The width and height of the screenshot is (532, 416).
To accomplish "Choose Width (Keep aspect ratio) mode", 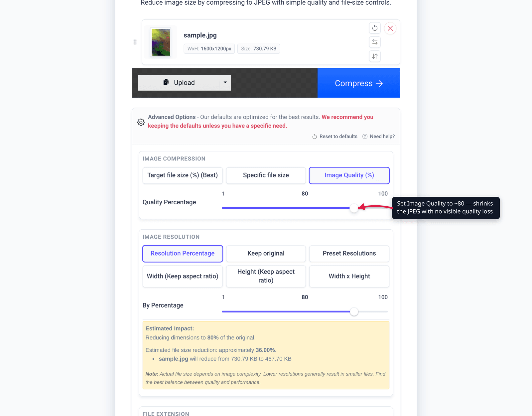I will (x=183, y=276).
